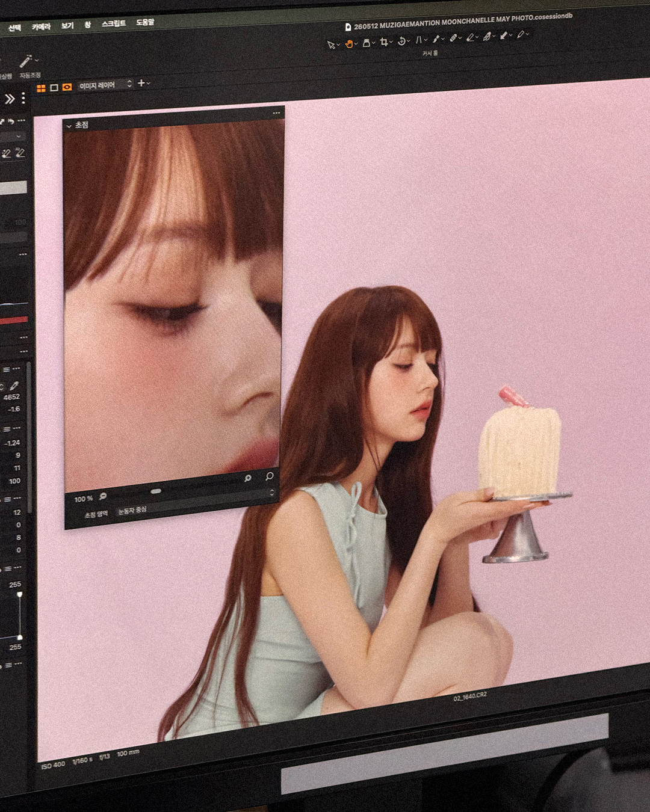Open the 창 menu
650x812 pixels.
[88, 25]
